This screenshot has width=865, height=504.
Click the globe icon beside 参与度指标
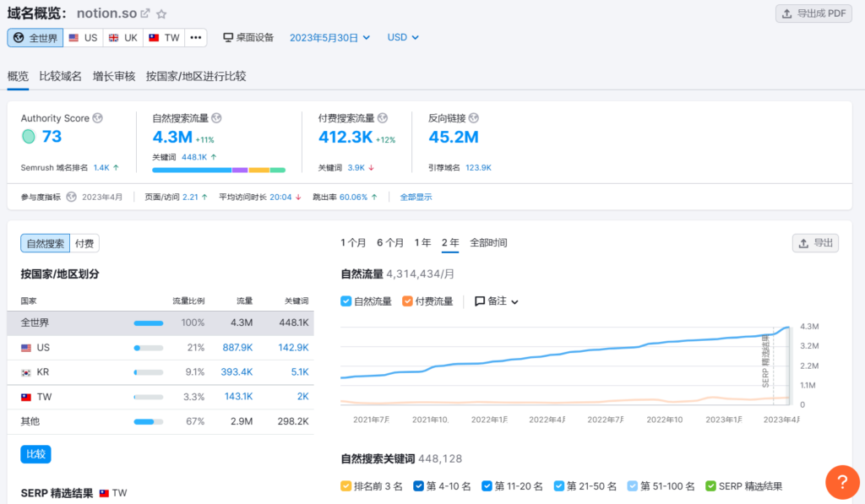[71, 197]
